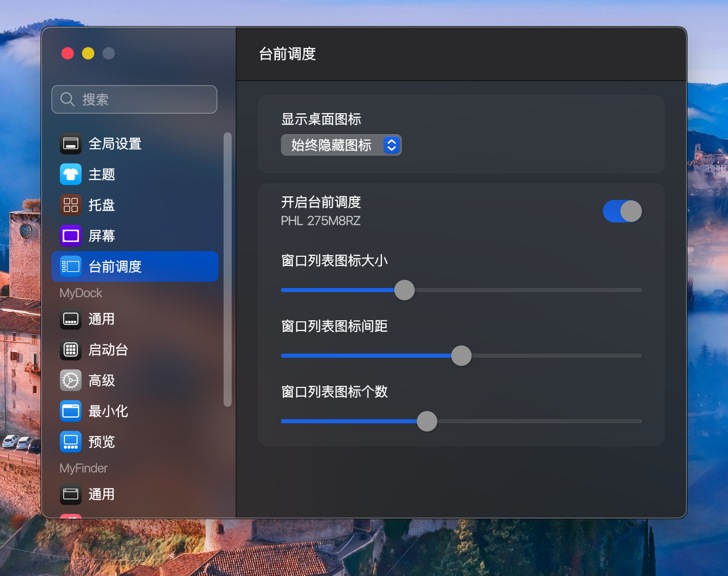The height and width of the screenshot is (576, 728).
Task: Open MyDock 通用 dock icon
Action: click(71, 319)
